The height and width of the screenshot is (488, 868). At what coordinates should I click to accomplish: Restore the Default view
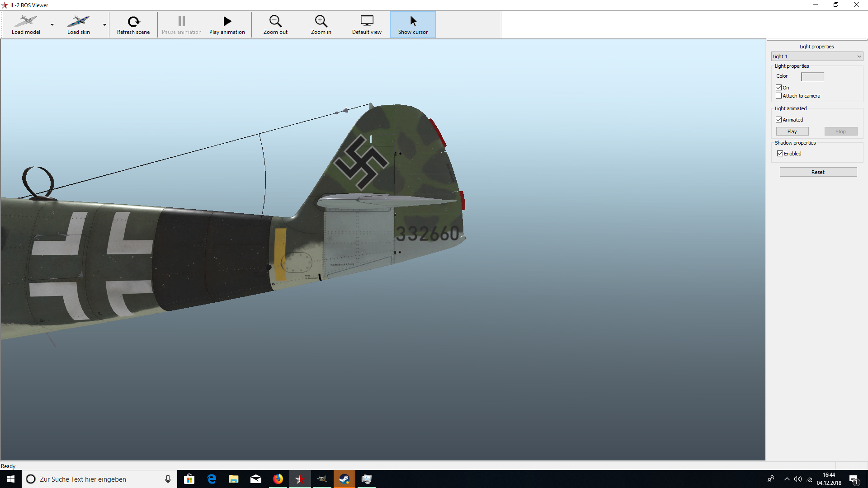click(367, 24)
